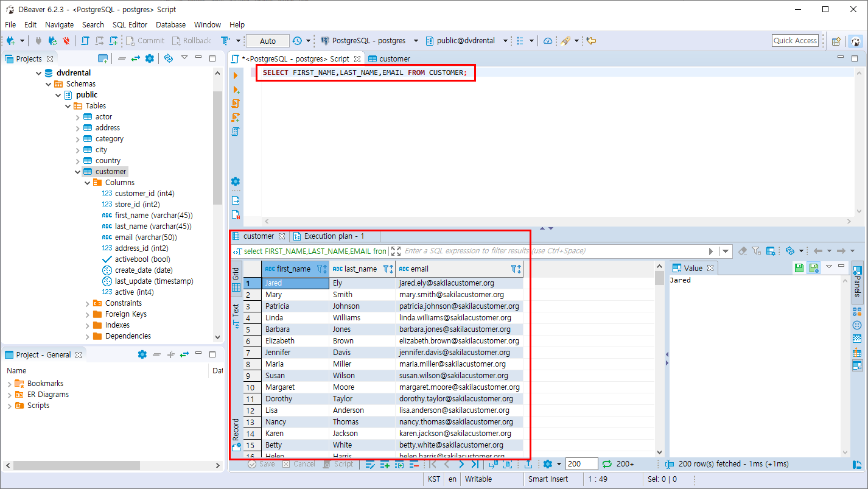Add a new row in the results toolbar
This screenshot has width=868, height=489.
pyautogui.click(x=385, y=464)
